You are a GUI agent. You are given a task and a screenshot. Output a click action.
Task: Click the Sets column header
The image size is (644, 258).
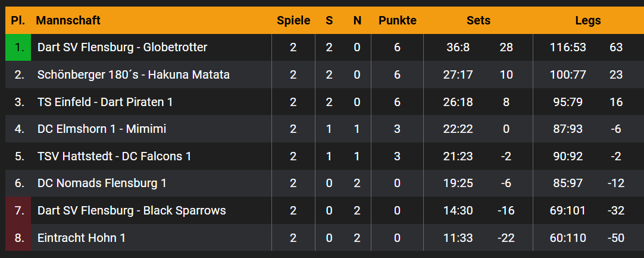click(x=479, y=21)
